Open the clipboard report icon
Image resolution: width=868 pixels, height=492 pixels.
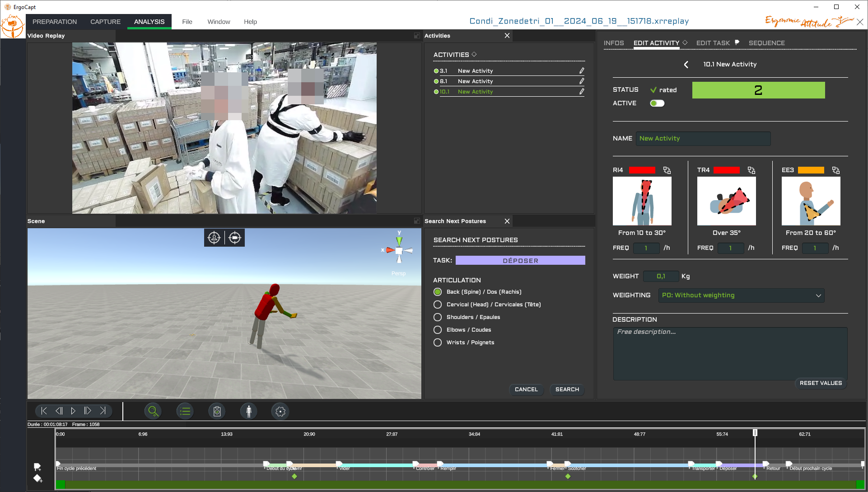pyautogui.click(x=217, y=411)
